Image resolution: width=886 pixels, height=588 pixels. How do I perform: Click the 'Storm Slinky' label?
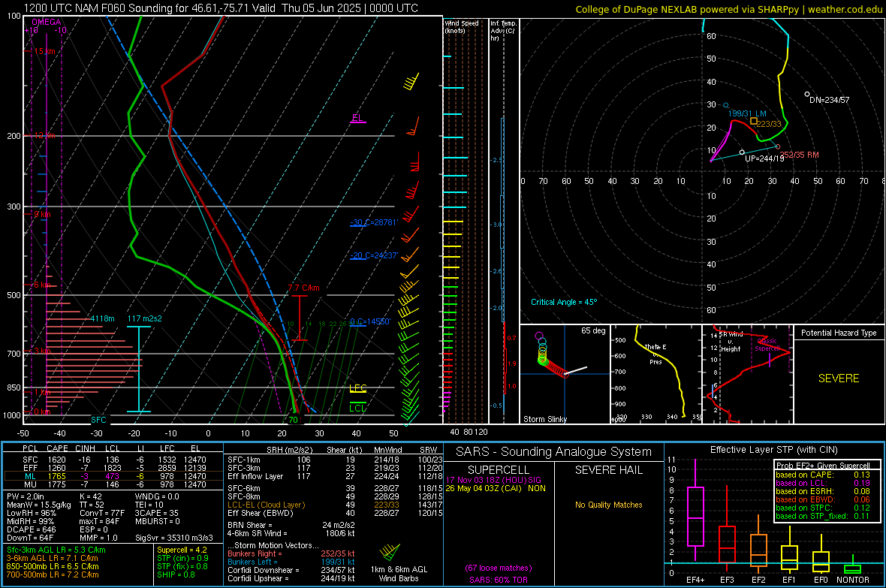click(x=545, y=420)
